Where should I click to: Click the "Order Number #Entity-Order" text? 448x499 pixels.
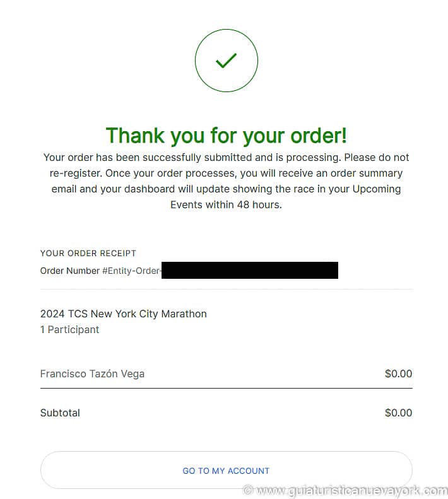[x=100, y=271]
